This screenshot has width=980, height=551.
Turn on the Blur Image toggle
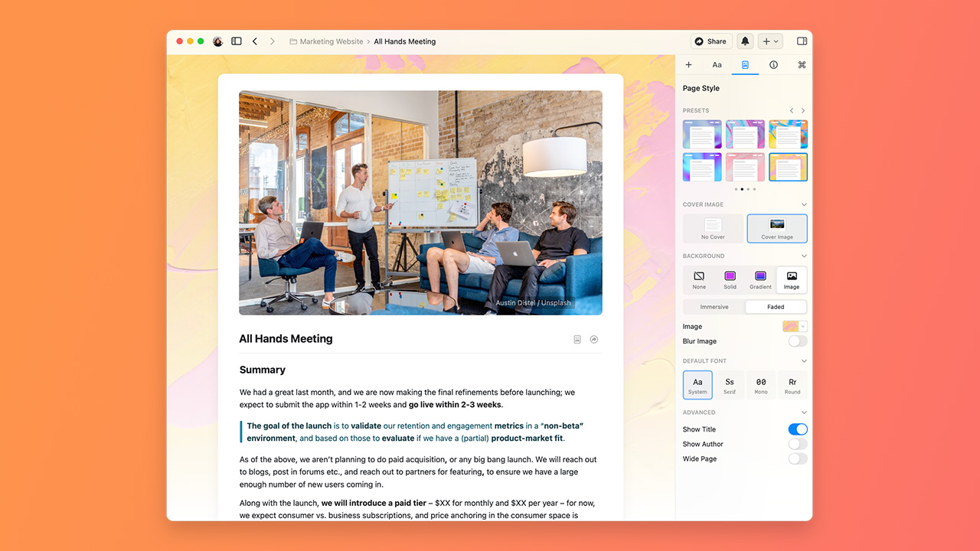coord(797,341)
